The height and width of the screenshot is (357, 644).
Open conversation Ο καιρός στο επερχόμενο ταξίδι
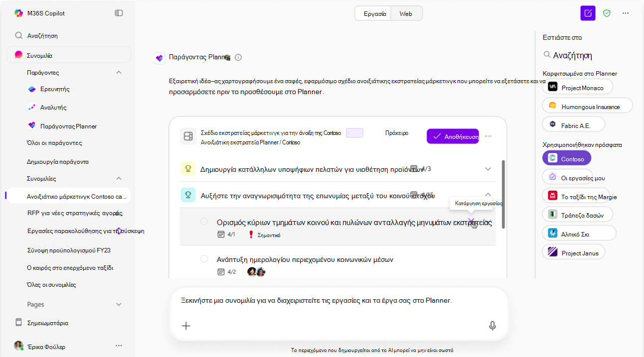pyautogui.click(x=70, y=267)
